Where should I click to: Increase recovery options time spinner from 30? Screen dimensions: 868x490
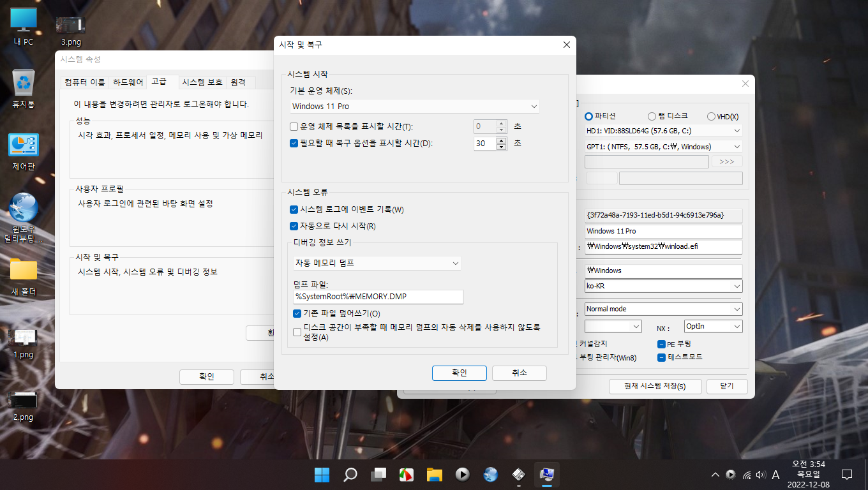[x=501, y=140]
